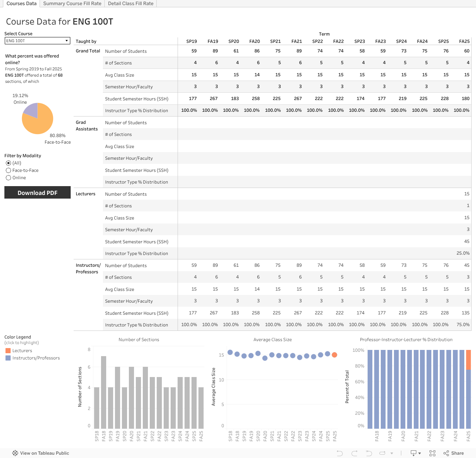
Task: Click the Download PDF button
Action: coord(37,193)
